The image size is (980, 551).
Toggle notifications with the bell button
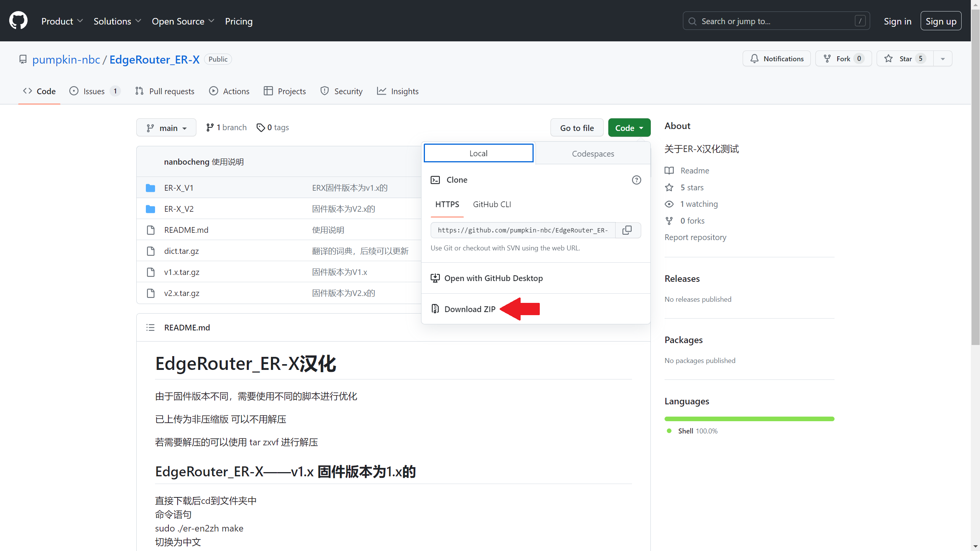click(776, 58)
